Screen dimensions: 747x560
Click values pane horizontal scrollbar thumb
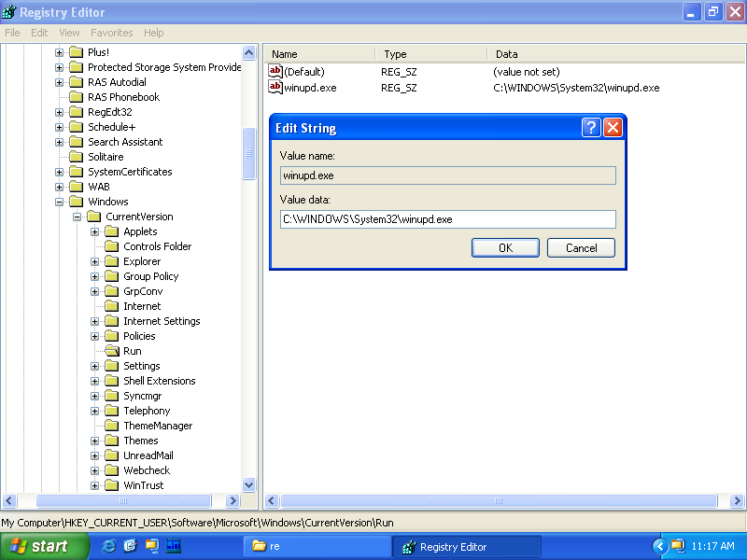499,500
